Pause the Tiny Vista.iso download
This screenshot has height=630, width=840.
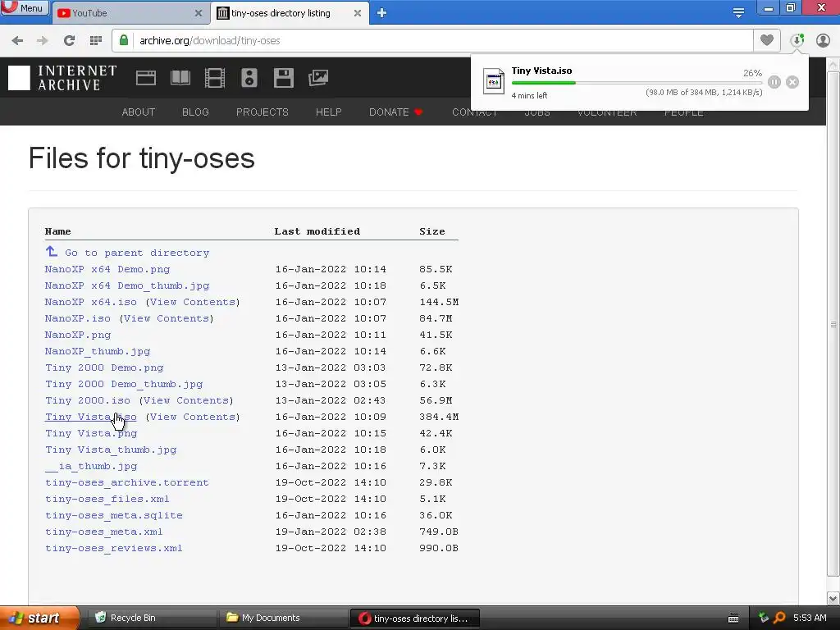coord(774,82)
